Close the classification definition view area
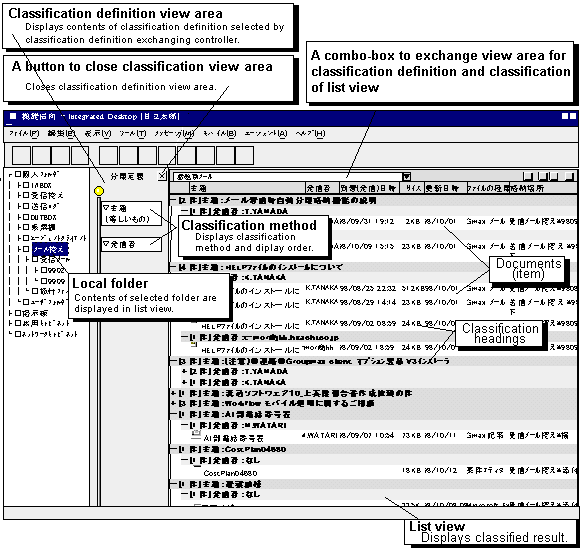 point(162,176)
